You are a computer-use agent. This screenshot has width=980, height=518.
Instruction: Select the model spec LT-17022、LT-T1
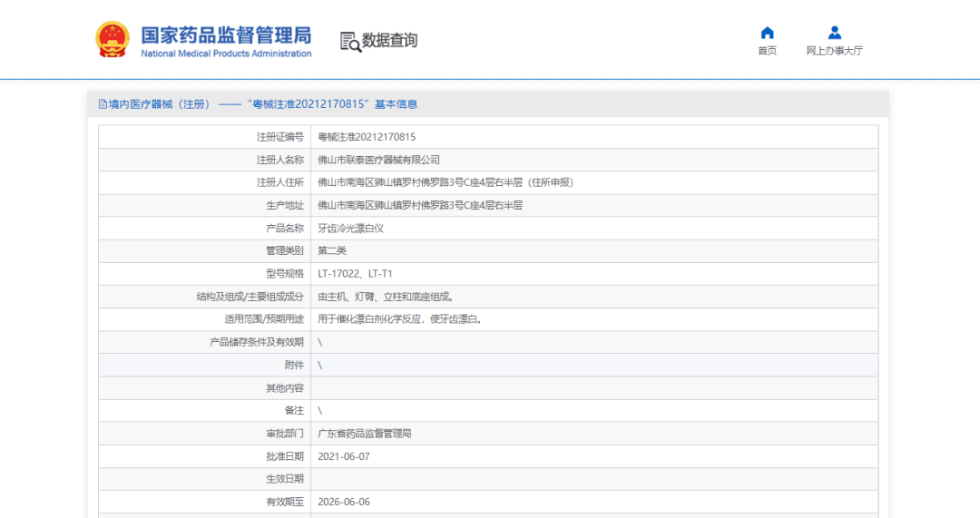point(355,273)
